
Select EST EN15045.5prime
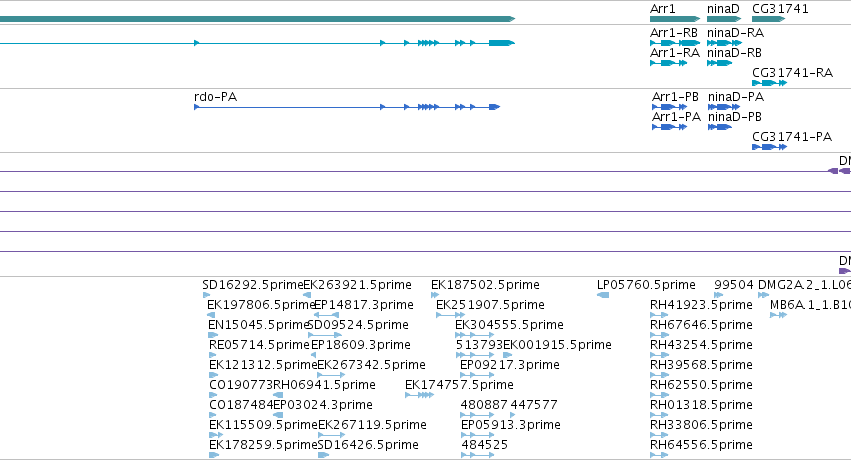pyautogui.click(x=258, y=325)
